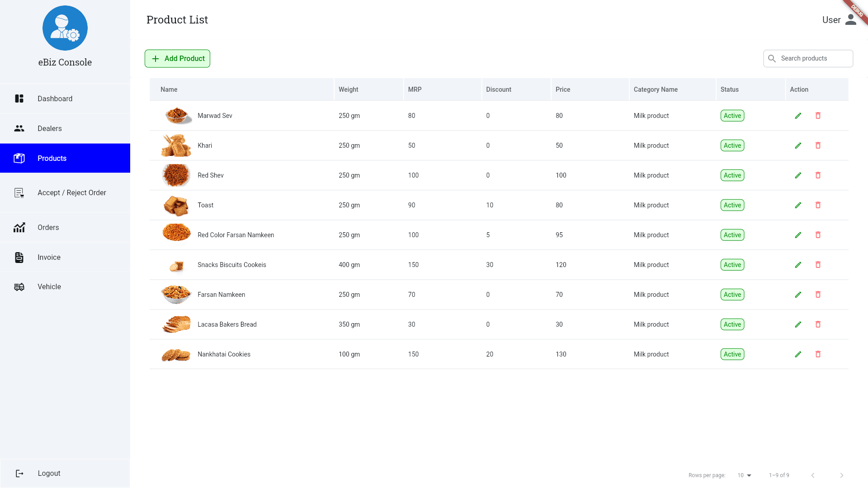
Task: Click the Marwad Sev product thumbnail
Action: coord(176,115)
